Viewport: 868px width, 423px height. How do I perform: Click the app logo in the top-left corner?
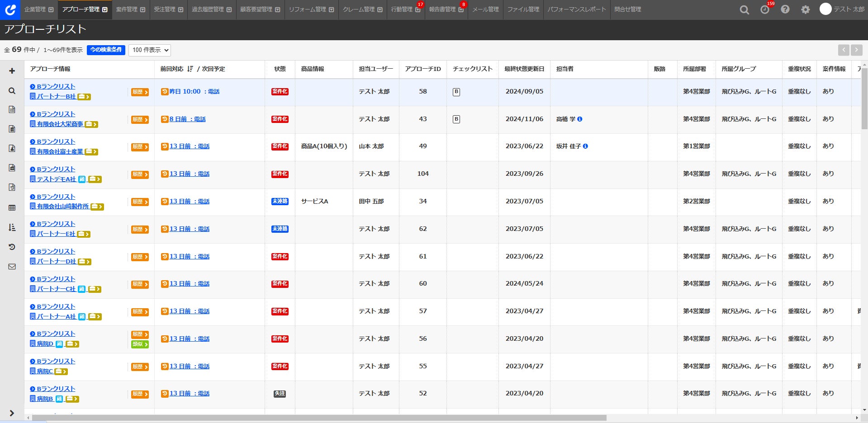click(x=10, y=9)
